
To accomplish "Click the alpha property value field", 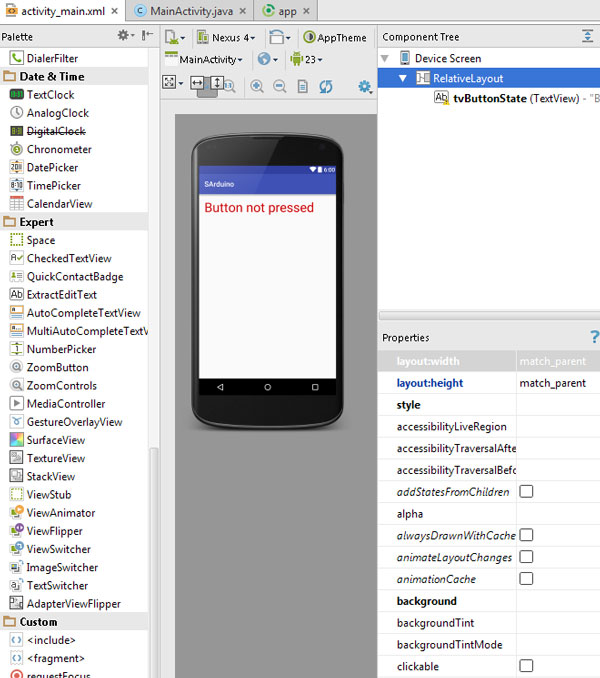I will coord(558,514).
